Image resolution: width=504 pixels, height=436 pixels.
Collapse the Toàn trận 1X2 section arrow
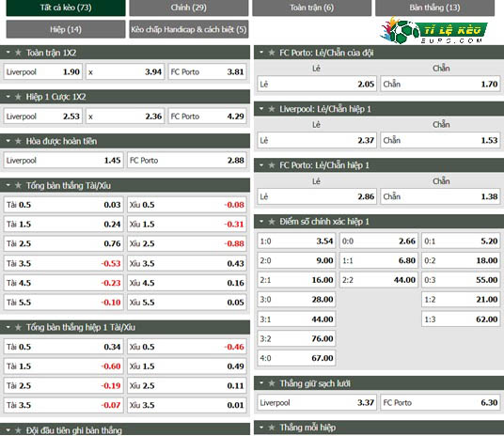(x=8, y=52)
